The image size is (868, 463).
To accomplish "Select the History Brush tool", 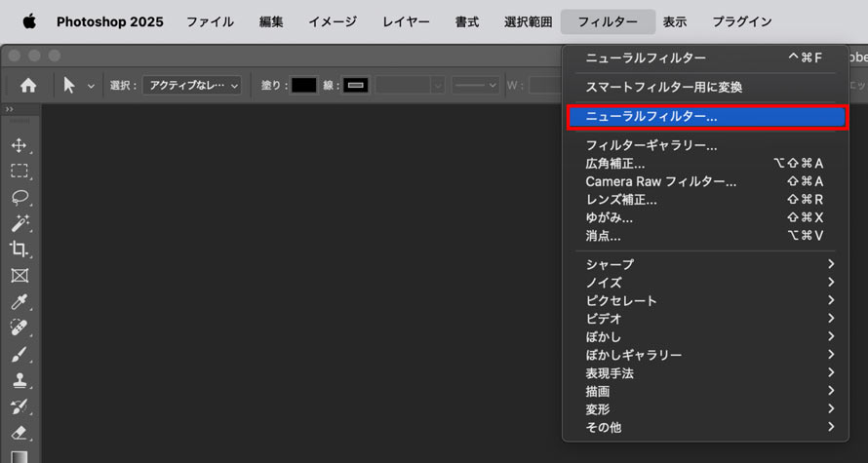I will point(20,406).
